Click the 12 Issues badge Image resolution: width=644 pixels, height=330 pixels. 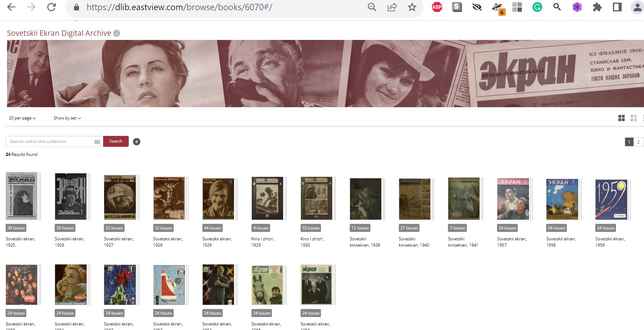pyautogui.click(x=360, y=228)
